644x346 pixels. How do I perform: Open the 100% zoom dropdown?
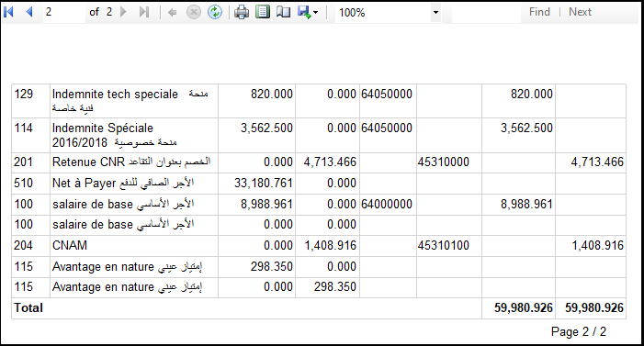[388, 13]
